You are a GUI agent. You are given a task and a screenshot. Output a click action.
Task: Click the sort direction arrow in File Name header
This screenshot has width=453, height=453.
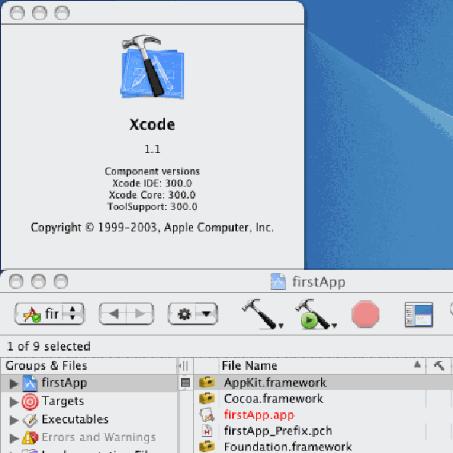[417, 364]
